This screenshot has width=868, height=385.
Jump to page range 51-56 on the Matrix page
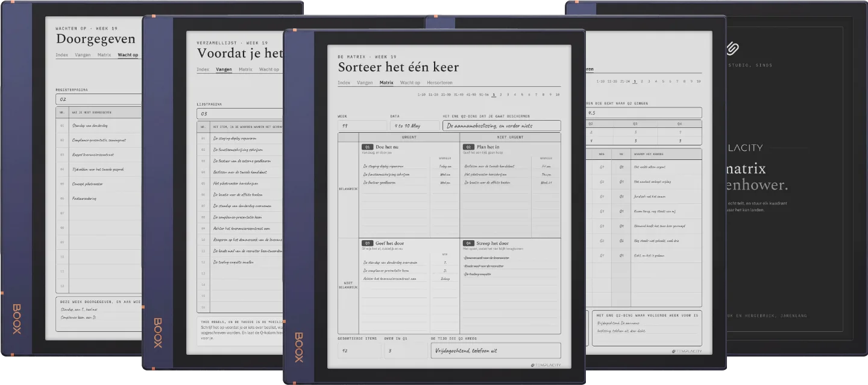(x=483, y=95)
